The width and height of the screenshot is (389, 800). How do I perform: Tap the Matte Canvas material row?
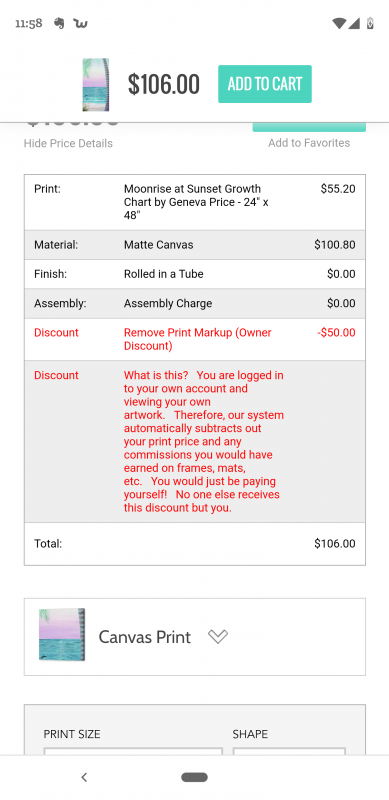tap(195, 245)
